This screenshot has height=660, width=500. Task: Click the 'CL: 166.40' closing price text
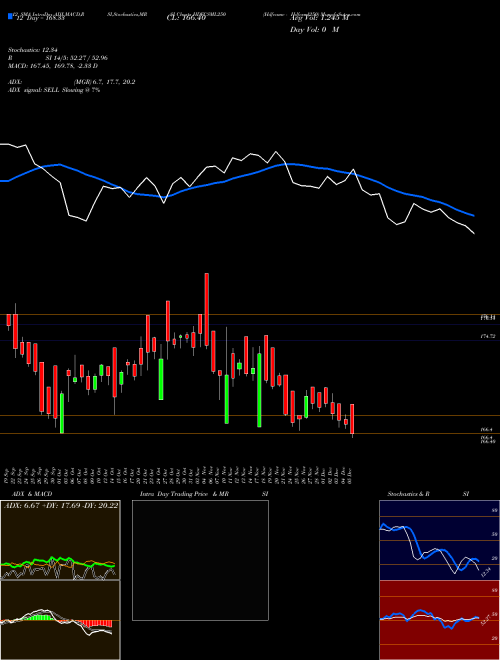coord(186,18)
